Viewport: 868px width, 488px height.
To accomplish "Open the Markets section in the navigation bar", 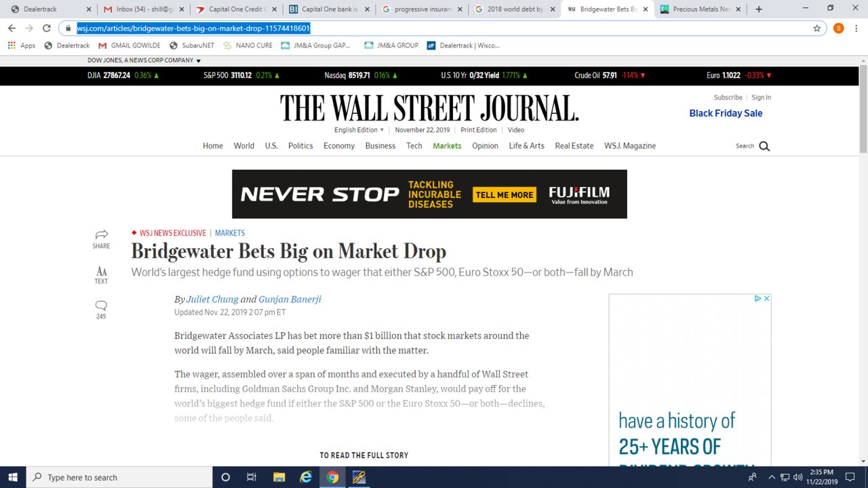I will pos(447,146).
